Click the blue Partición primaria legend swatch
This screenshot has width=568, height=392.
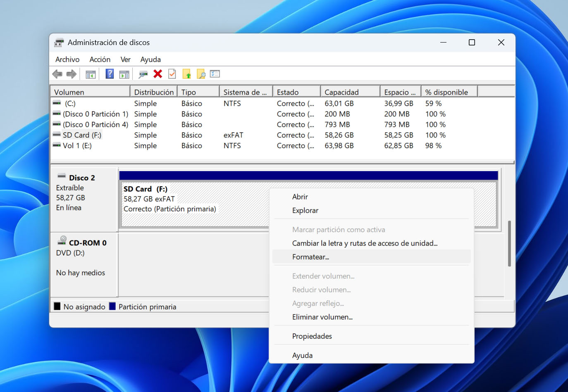click(x=112, y=306)
